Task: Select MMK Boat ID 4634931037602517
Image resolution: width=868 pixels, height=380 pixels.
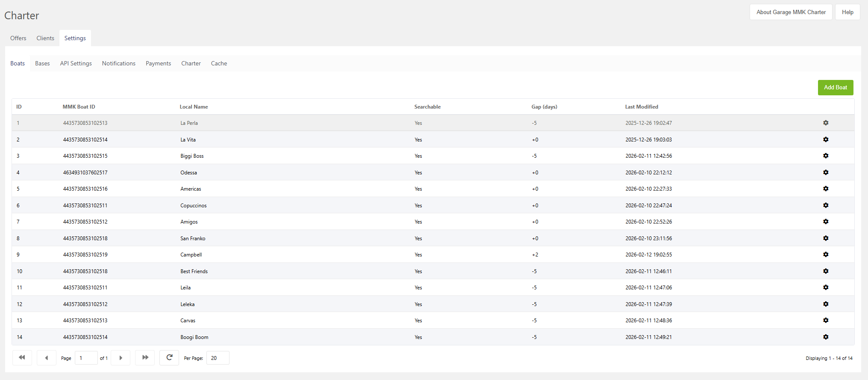Action: click(85, 173)
